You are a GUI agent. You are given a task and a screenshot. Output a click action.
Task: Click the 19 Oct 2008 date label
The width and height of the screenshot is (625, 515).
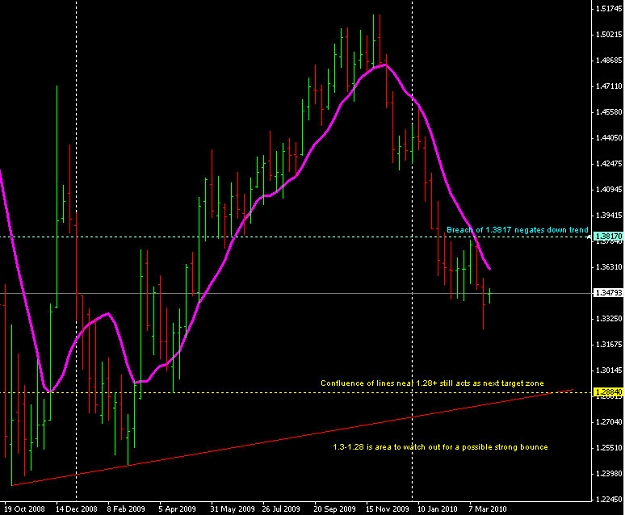(25, 509)
